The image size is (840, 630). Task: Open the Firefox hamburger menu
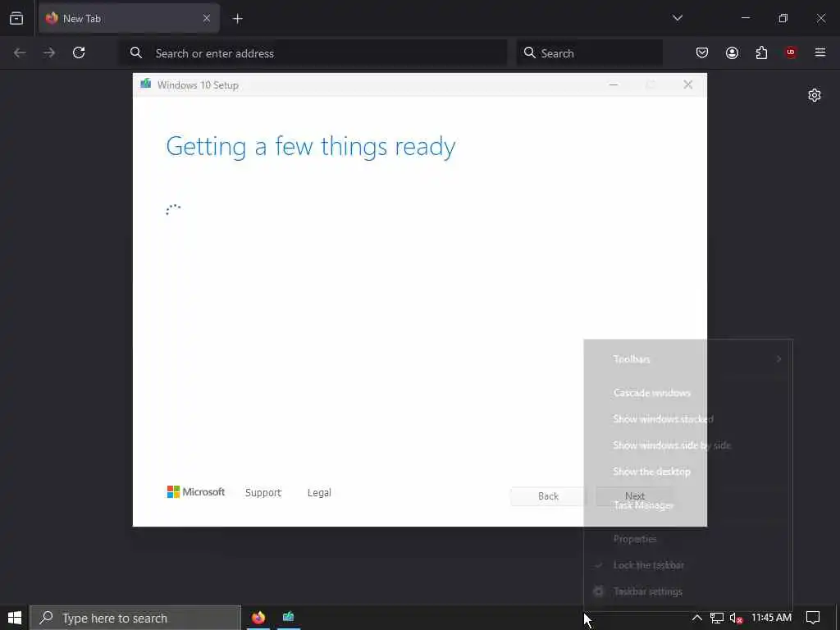819,52
